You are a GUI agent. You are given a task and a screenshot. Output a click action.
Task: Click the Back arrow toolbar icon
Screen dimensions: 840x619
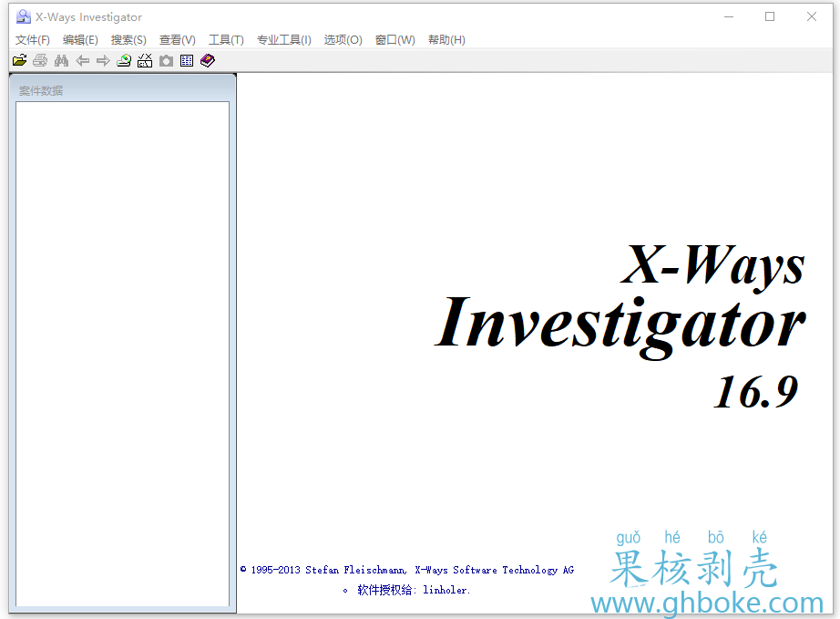coord(82,61)
